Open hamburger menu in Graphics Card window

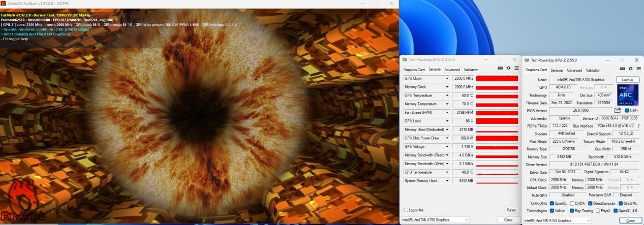click(x=638, y=69)
